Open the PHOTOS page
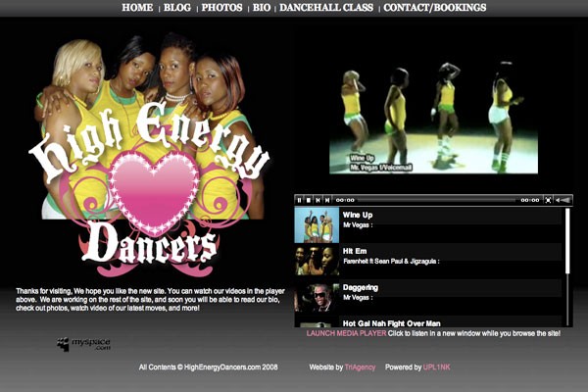Screen dimensions: 588x392 point(222,8)
